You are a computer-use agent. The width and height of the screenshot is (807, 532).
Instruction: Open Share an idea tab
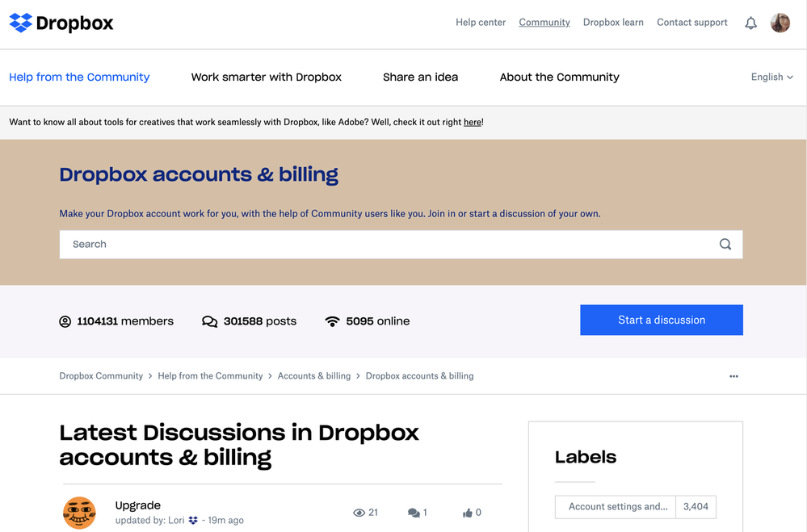click(x=420, y=77)
